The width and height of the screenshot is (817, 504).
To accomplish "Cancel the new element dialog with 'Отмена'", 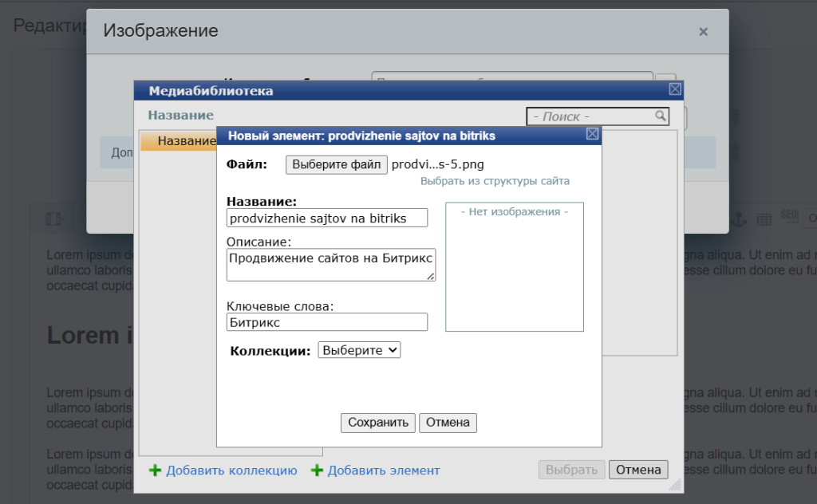I will click(448, 423).
